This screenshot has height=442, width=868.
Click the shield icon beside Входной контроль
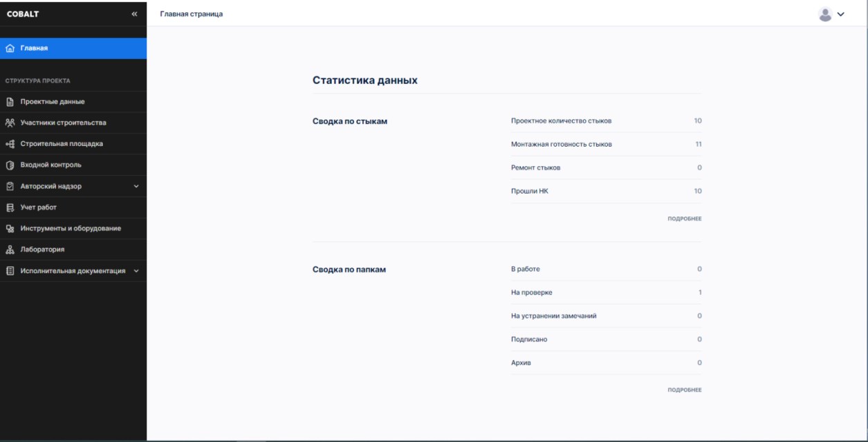(x=10, y=165)
